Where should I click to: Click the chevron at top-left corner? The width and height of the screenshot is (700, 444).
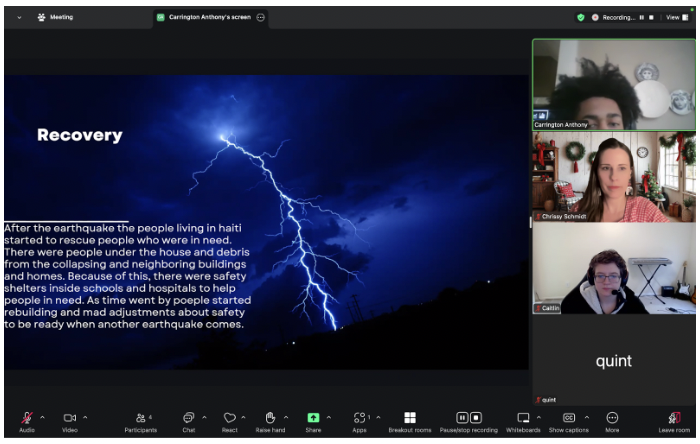19,17
